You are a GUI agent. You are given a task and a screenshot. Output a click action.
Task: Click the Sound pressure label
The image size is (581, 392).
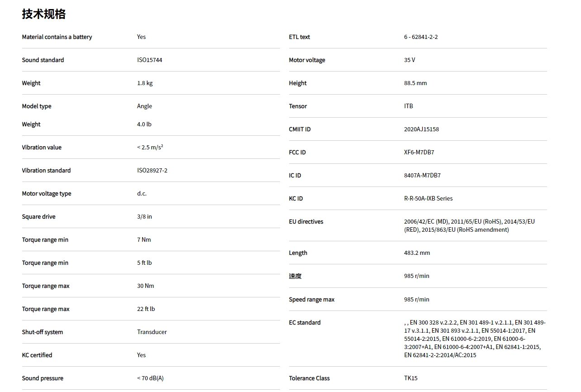pyautogui.click(x=43, y=378)
